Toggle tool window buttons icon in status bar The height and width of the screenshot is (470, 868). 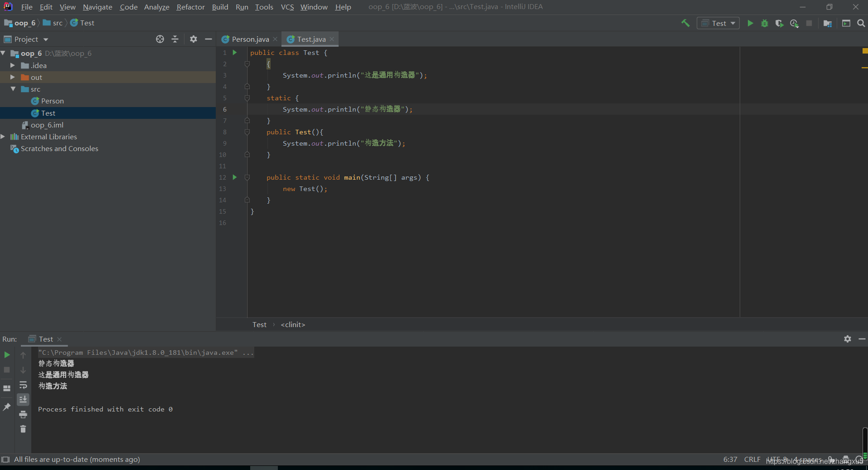(5, 459)
